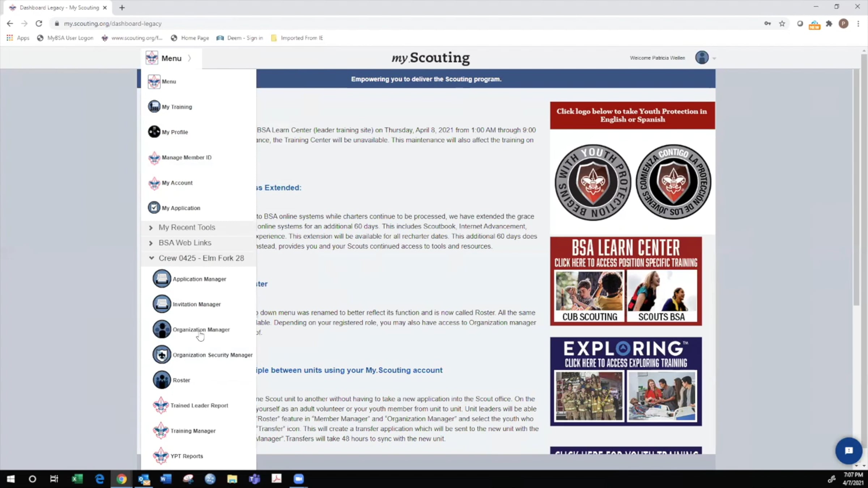This screenshot has height=488, width=868.
Task: Open Scouts BSA training image
Action: pyautogui.click(x=661, y=296)
